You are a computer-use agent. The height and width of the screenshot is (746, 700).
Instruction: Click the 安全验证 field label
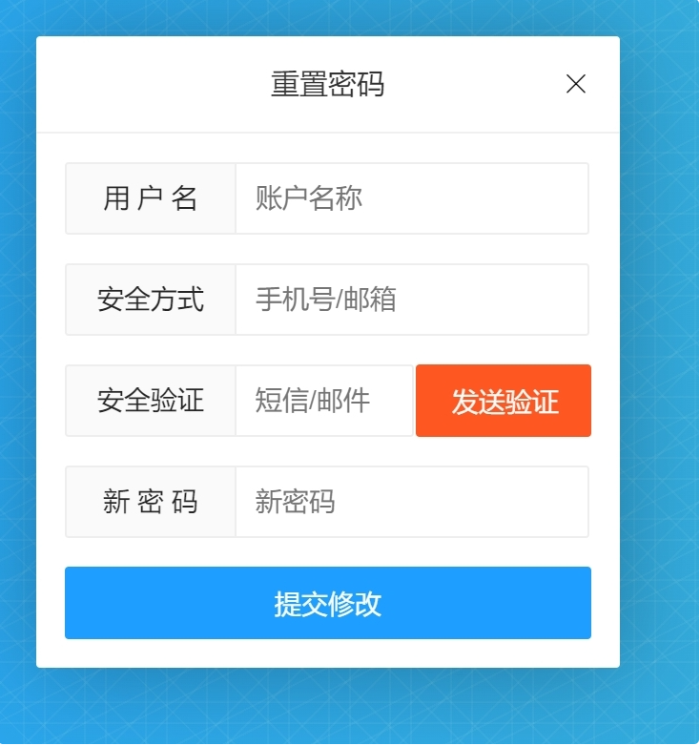tap(151, 401)
